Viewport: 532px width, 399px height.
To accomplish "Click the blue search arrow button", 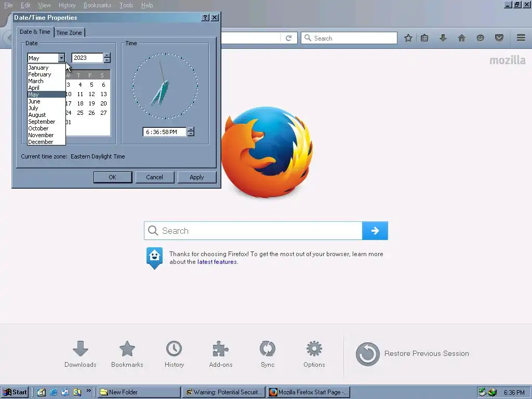I will pos(375,231).
